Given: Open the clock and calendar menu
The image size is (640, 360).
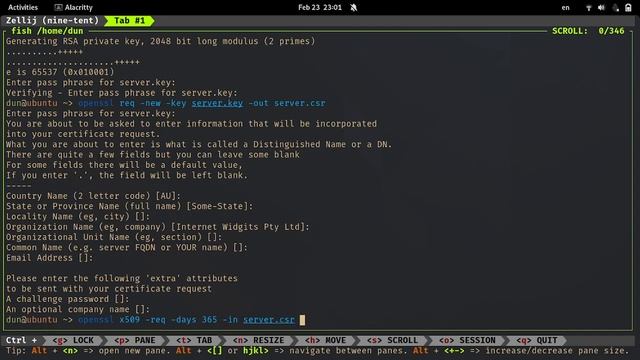Looking at the screenshot, I should [x=320, y=7].
